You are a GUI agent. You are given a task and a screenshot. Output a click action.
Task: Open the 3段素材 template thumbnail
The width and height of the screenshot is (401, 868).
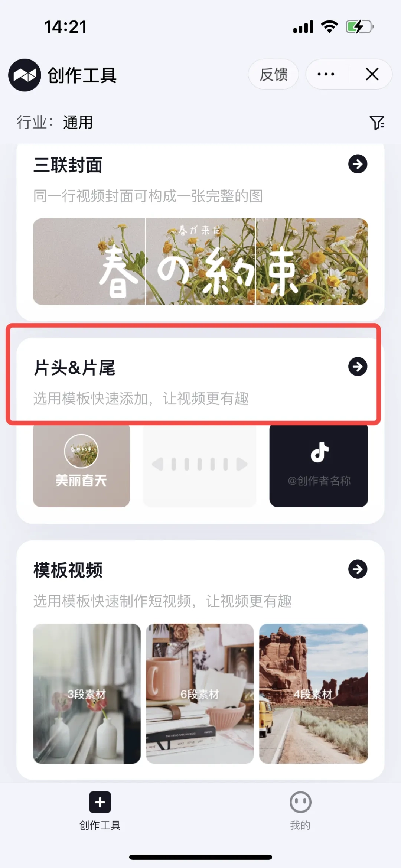coord(87,693)
